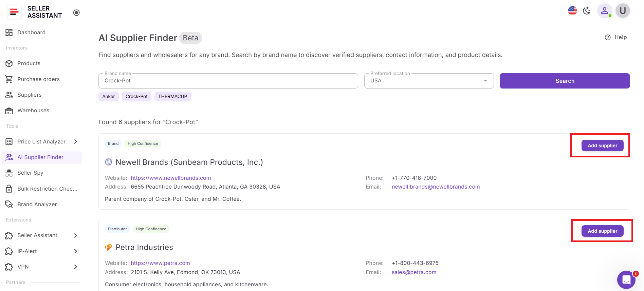Click the Warehouses building icon

pyautogui.click(x=9, y=111)
